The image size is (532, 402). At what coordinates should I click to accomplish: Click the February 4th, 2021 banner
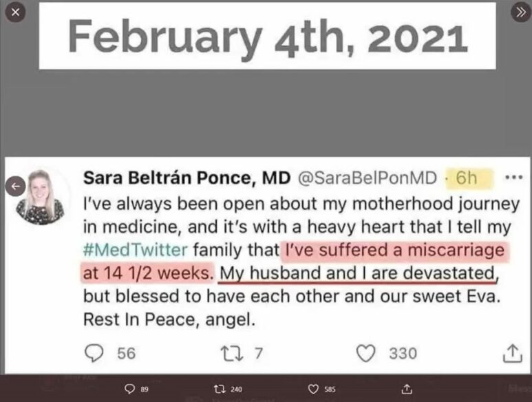[267, 36]
